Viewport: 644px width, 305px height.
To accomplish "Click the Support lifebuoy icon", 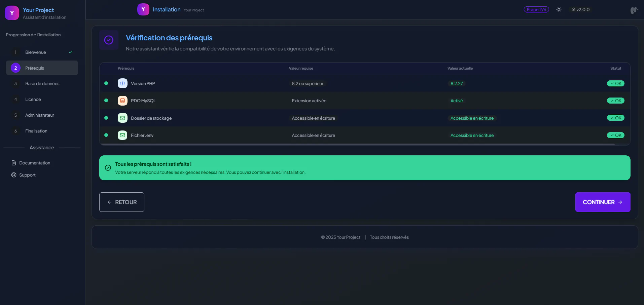I will pos(14,175).
